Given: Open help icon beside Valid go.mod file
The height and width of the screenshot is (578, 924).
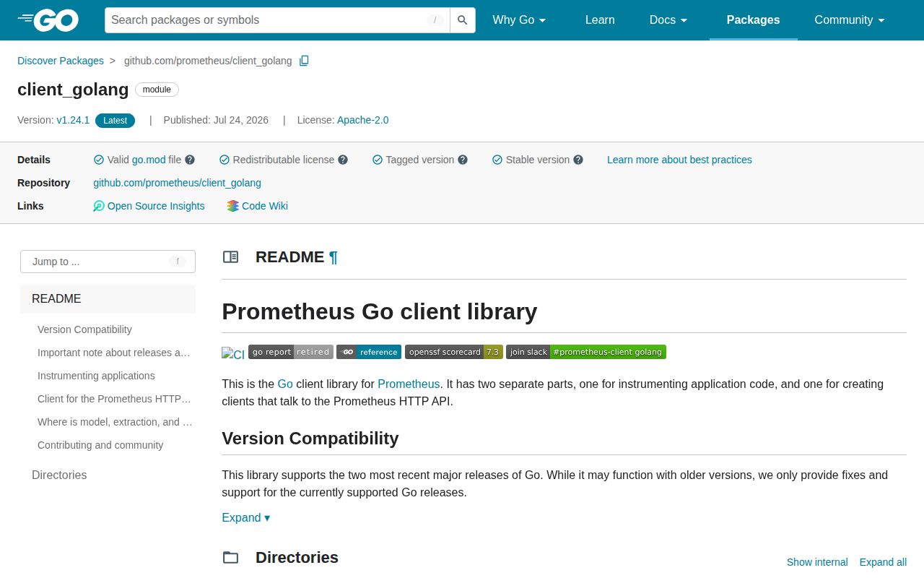Looking at the screenshot, I should click(190, 160).
